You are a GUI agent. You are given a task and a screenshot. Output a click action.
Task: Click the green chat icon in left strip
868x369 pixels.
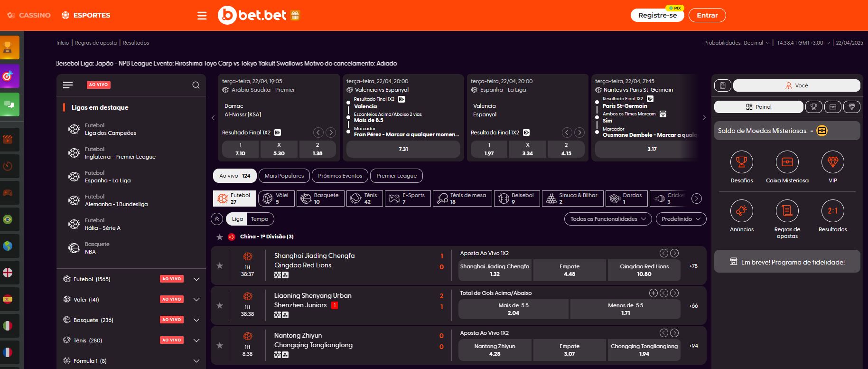click(x=8, y=104)
